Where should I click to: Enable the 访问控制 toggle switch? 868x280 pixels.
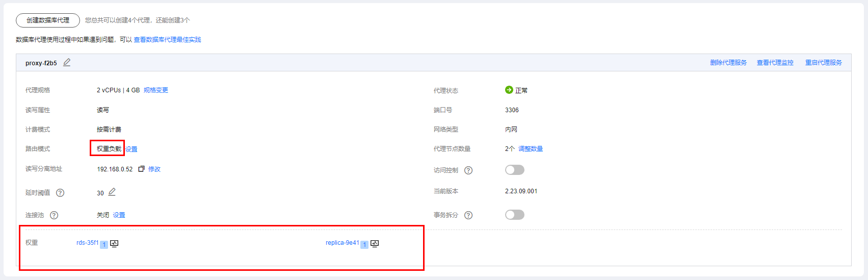[514, 170]
